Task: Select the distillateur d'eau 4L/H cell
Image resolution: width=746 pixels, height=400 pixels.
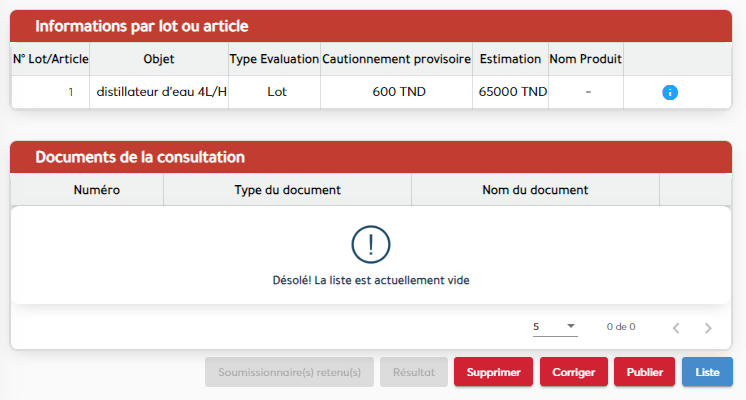Action: 162,92
